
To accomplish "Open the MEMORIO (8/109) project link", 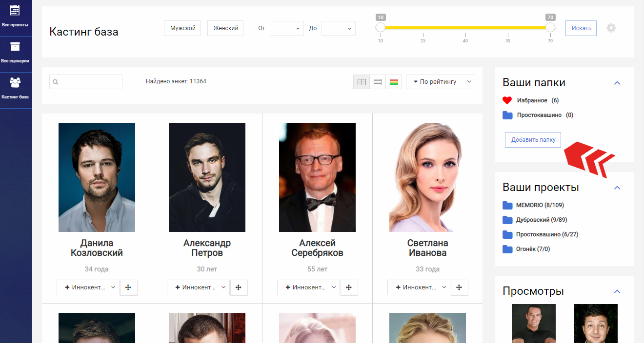I will click(x=540, y=205).
